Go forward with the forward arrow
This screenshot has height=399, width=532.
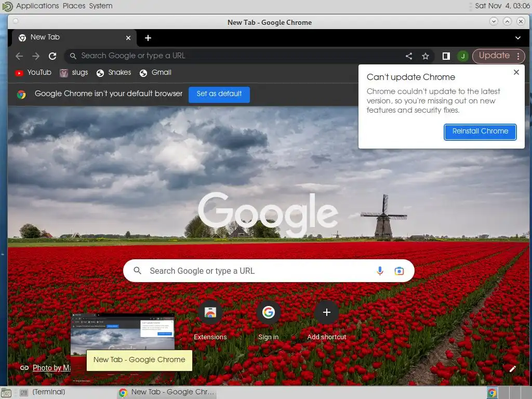[36, 56]
